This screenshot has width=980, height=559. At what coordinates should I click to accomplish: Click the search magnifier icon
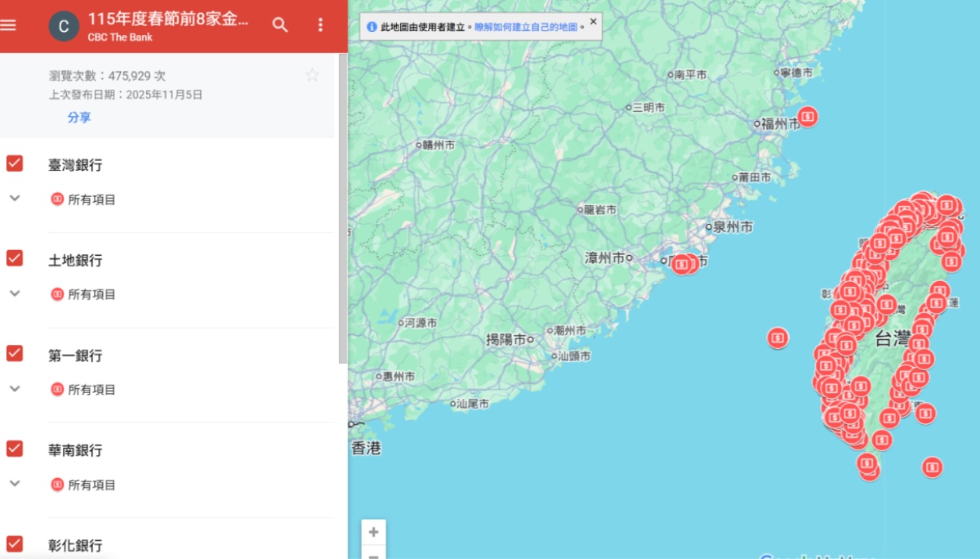pyautogui.click(x=280, y=25)
